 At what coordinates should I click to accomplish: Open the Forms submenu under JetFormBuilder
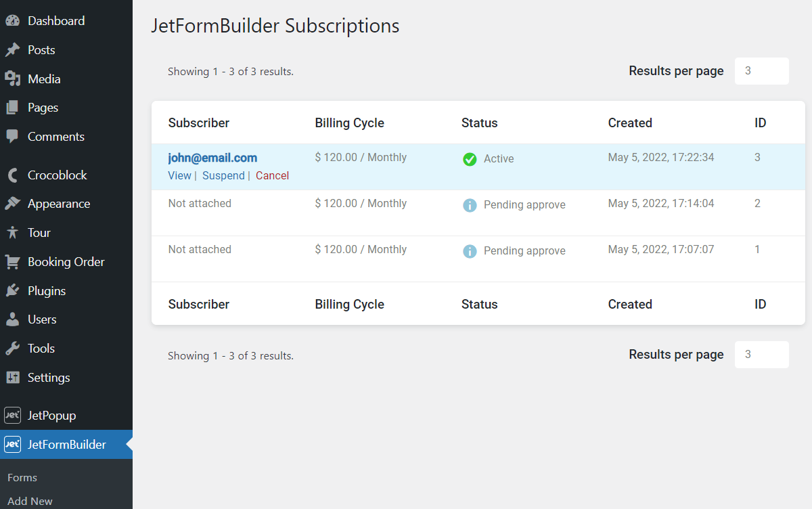click(x=22, y=477)
